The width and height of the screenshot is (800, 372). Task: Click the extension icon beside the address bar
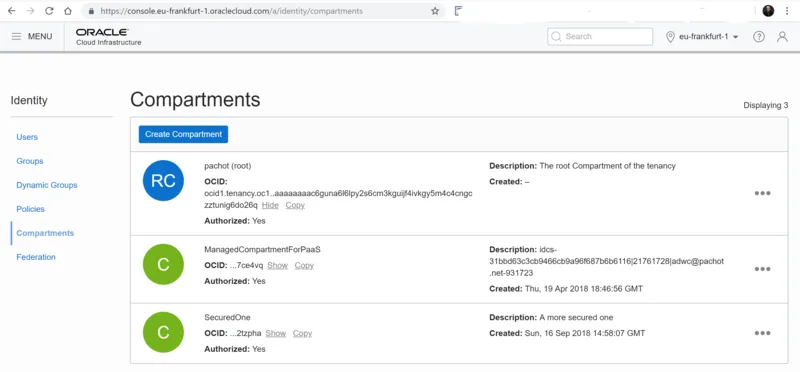pos(458,11)
